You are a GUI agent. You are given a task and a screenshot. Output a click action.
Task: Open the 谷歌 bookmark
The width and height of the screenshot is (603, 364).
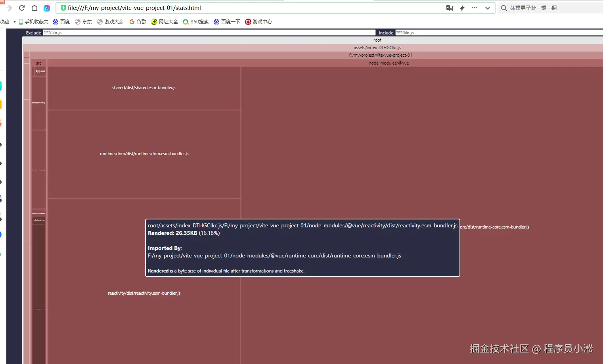click(x=138, y=22)
